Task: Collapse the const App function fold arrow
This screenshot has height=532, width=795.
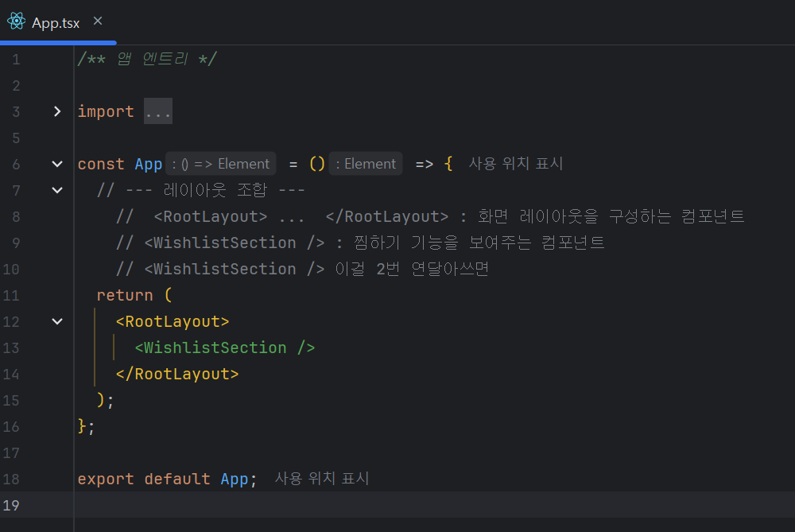Action: tap(57, 164)
